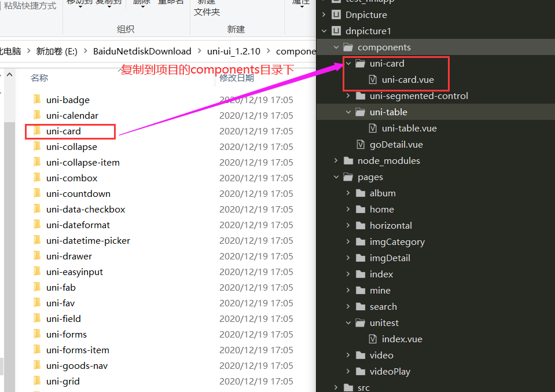
Task: Expand the index folder chevron
Action: (x=348, y=274)
